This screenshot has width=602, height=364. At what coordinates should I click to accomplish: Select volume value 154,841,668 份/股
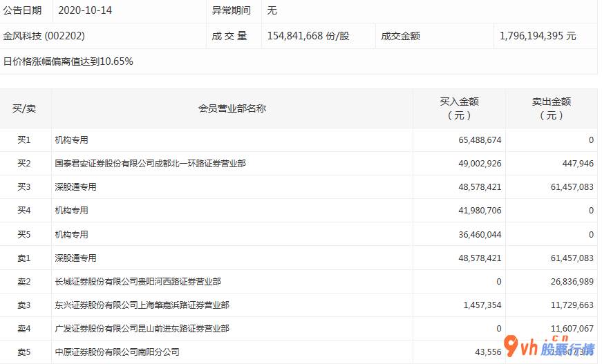(308, 36)
